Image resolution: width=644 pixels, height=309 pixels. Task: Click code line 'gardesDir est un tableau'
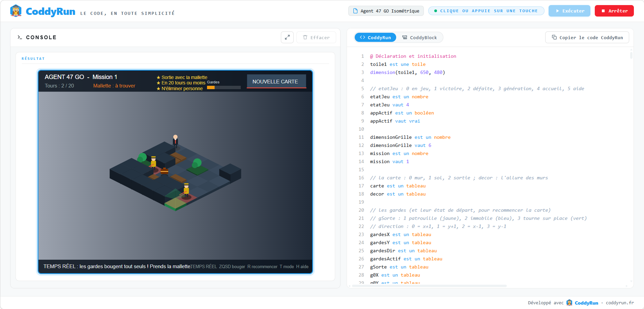coord(403,251)
